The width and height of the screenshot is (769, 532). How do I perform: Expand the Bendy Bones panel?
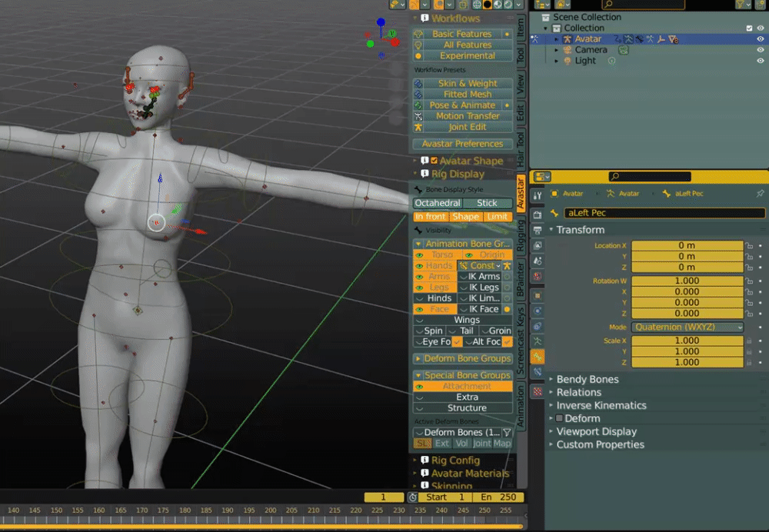point(588,379)
